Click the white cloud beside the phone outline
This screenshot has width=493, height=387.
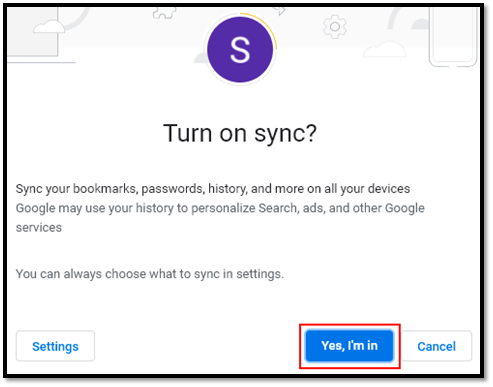tap(384, 49)
